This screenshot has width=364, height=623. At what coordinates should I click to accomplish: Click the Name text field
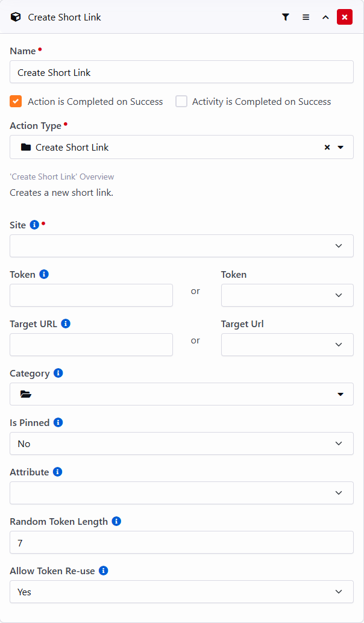[x=181, y=72]
